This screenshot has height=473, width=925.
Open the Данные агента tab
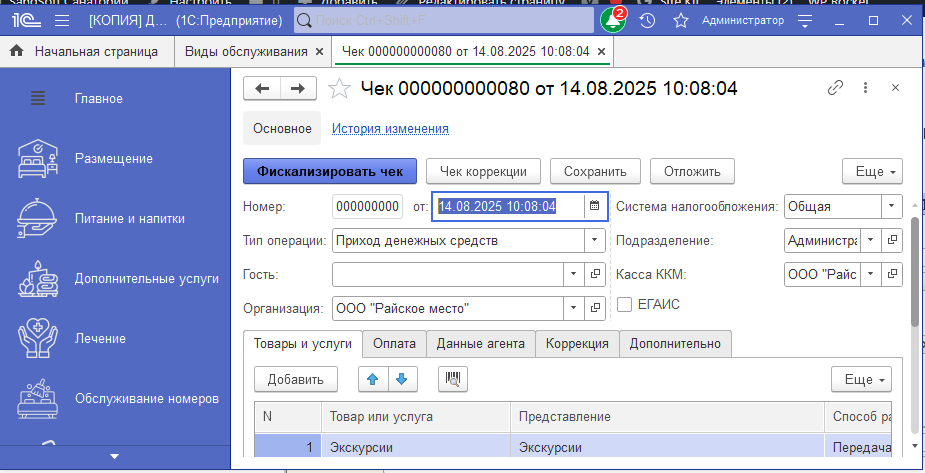(x=481, y=344)
